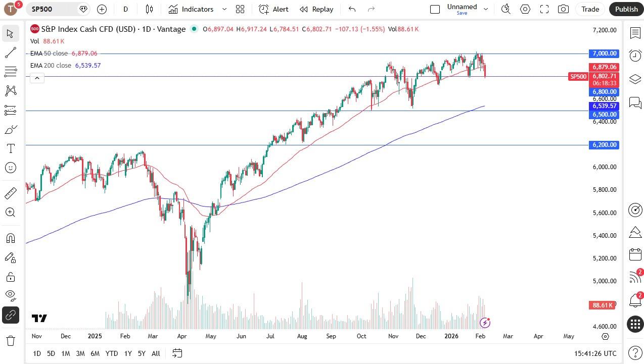644x364 pixels.
Task: Click the Trade button
Action: pos(590,9)
